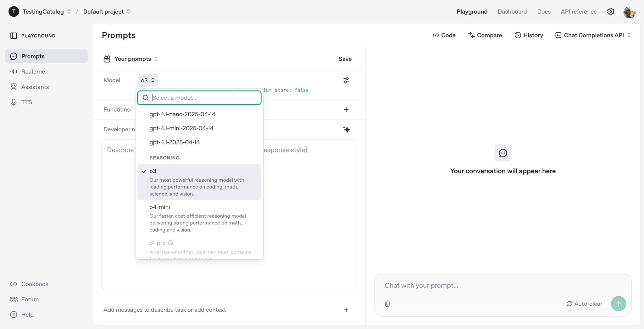Open the API reference top tab
The image size is (644, 329).
[579, 12]
